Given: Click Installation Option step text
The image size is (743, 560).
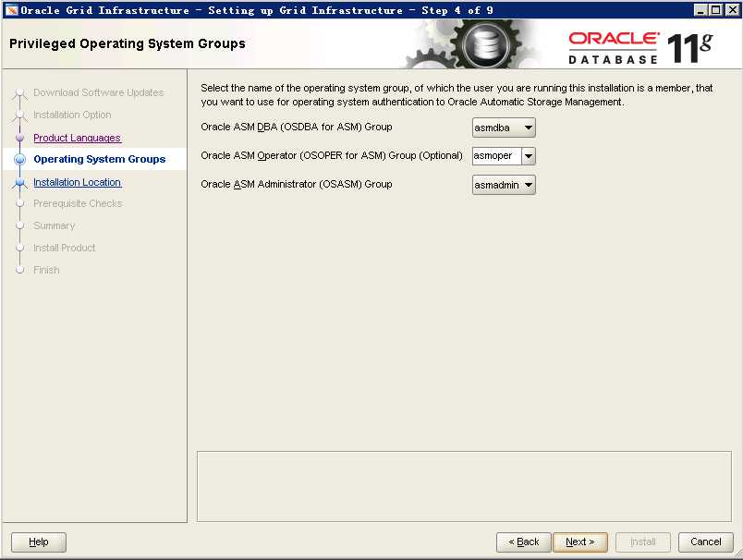Looking at the screenshot, I should pos(72,115).
